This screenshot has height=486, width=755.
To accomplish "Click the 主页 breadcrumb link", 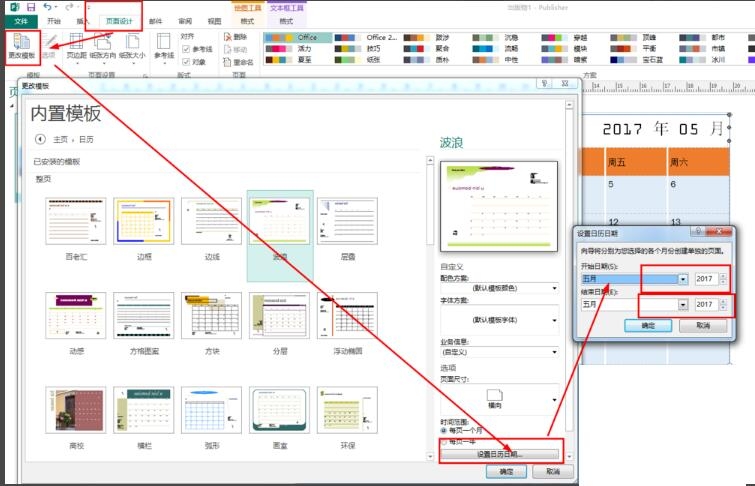I will pos(60,140).
